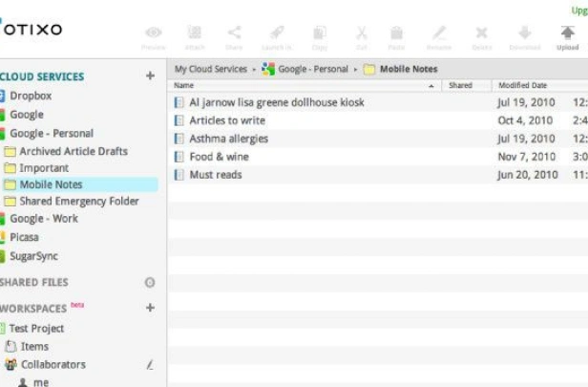Viewport: 588px width, 387px height.
Task: Select the Food & wine document
Action: pos(219,157)
